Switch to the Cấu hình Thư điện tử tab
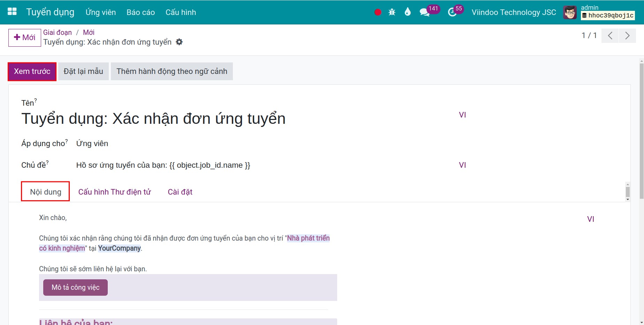This screenshot has width=644, height=325. 114,192
